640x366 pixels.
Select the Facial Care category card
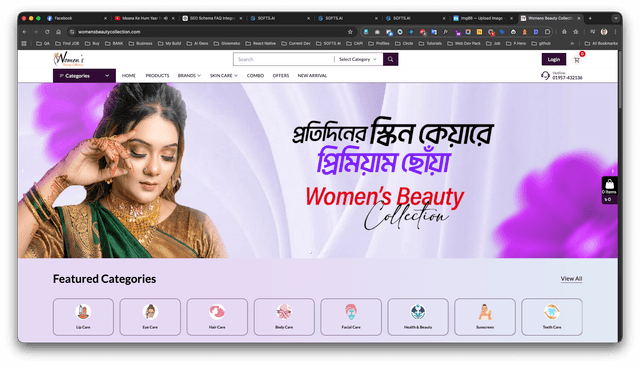(x=351, y=317)
